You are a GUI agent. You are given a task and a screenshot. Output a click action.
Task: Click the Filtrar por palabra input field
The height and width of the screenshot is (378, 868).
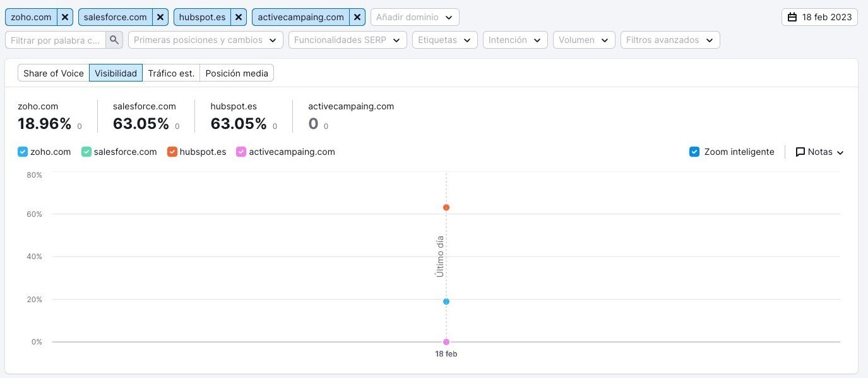click(56, 40)
